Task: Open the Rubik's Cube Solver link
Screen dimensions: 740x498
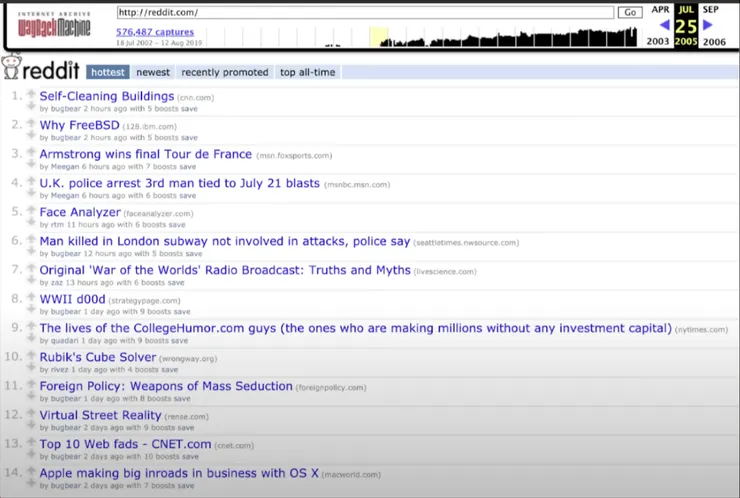Action: pos(98,357)
